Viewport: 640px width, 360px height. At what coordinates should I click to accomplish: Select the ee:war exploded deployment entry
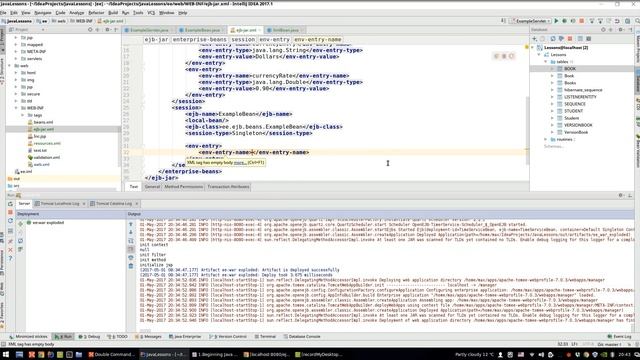tap(45, 223)
